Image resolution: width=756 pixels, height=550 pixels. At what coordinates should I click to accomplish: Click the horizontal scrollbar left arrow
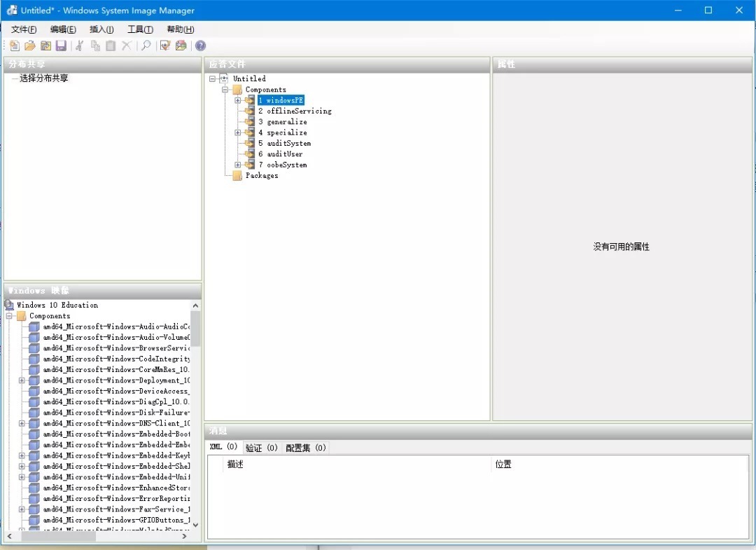coord(10,536)
